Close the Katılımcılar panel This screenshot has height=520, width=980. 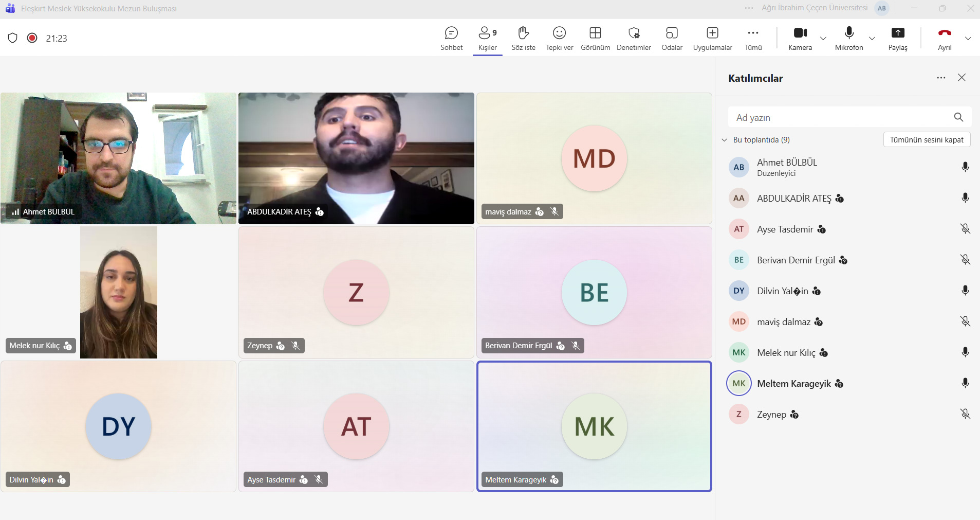[961, 78]
